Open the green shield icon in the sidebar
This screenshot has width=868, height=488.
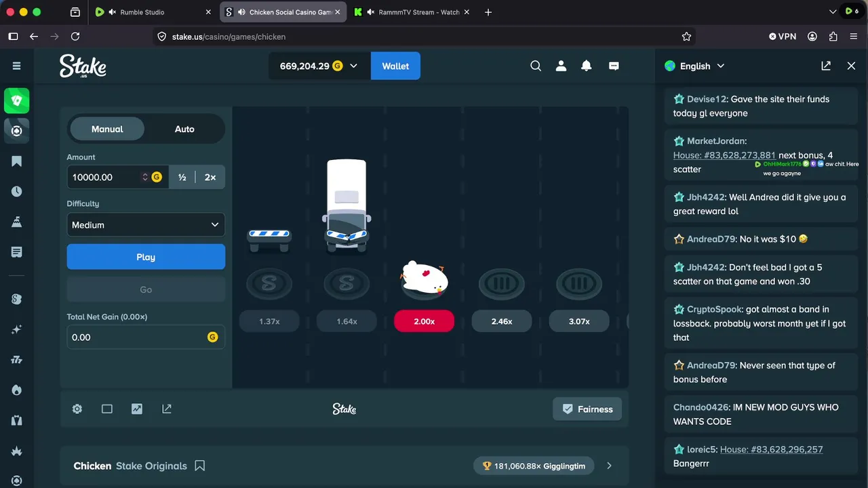(x=17, y=100)
